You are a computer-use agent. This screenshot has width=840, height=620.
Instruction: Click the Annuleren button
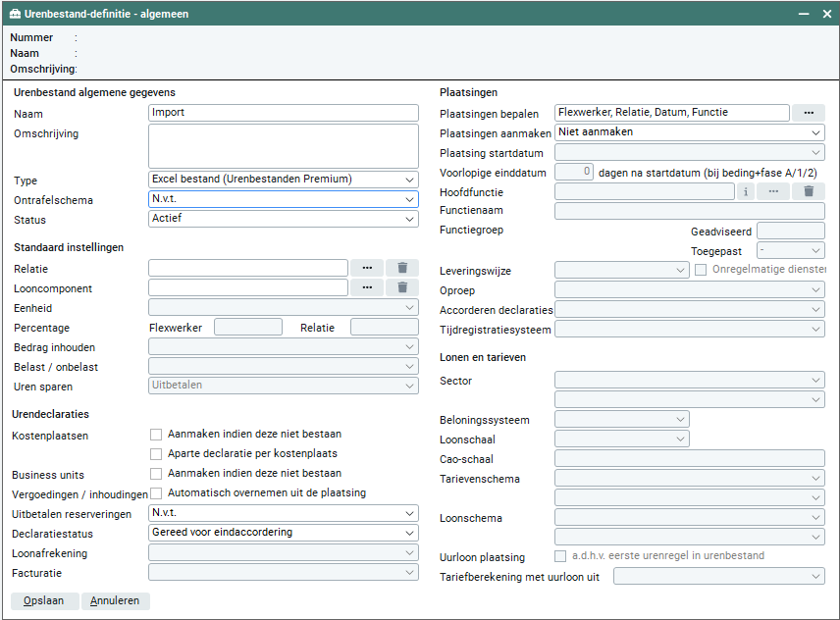115,600
